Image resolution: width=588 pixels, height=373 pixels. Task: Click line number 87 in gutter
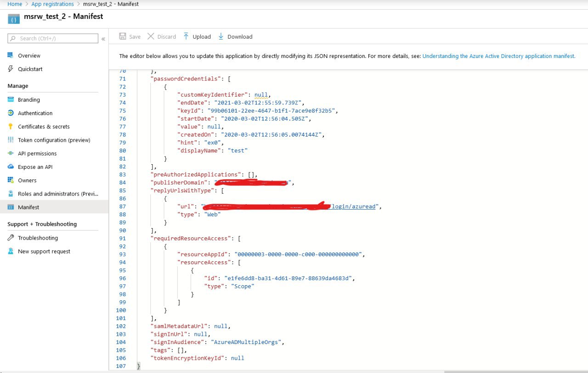point(122,207)
